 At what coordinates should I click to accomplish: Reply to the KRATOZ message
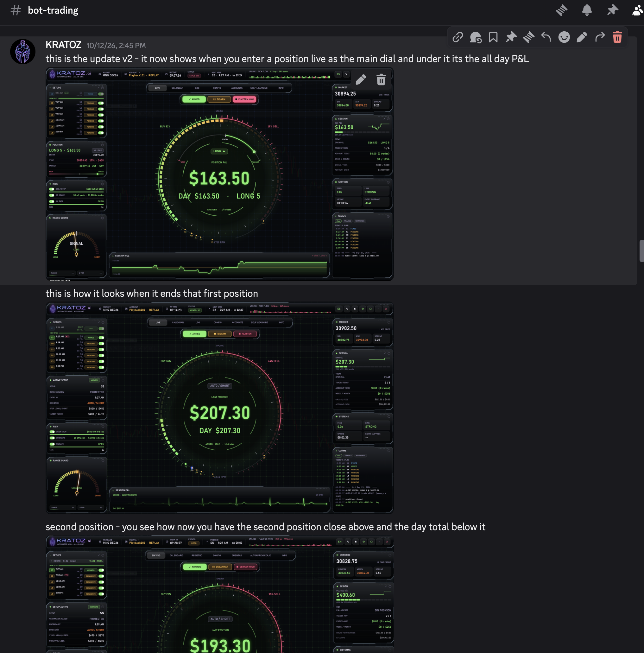546,37
